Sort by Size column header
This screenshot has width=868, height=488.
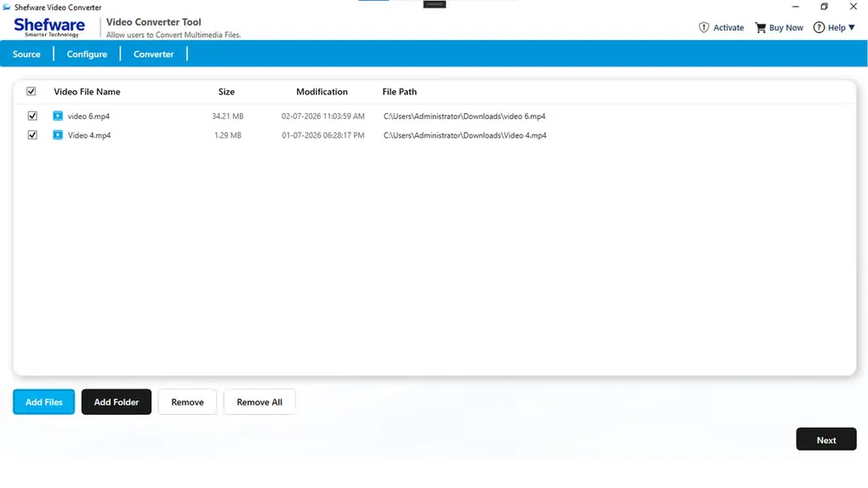tap(226, 92)
